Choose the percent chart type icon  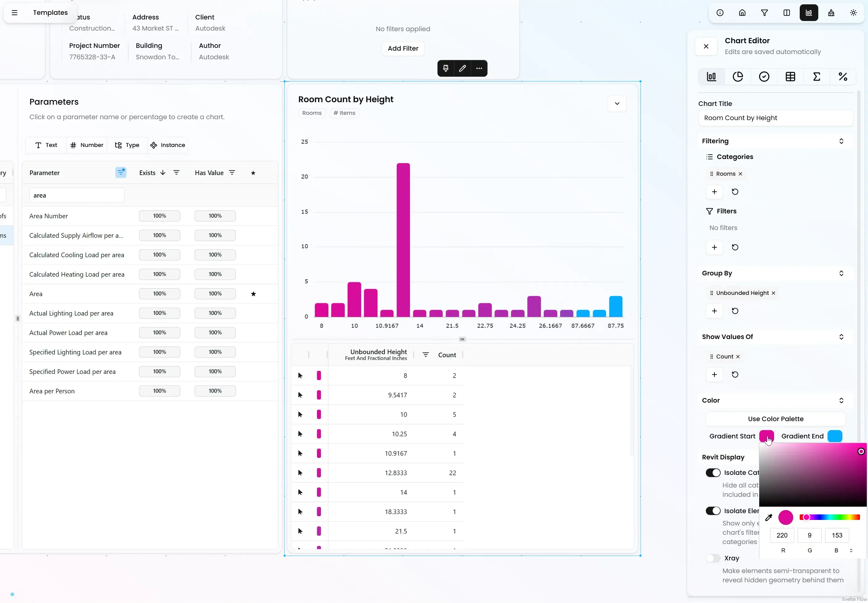[x=843, y=77]
